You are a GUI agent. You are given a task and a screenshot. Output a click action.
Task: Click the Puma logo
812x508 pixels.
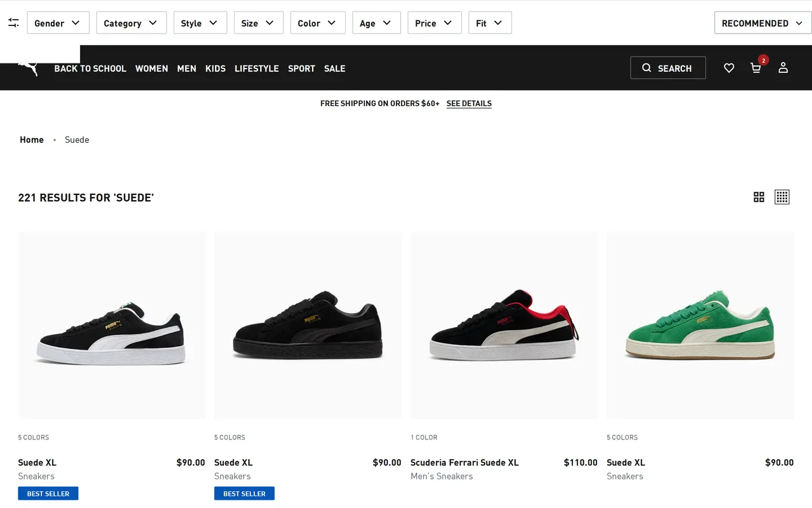29,68
